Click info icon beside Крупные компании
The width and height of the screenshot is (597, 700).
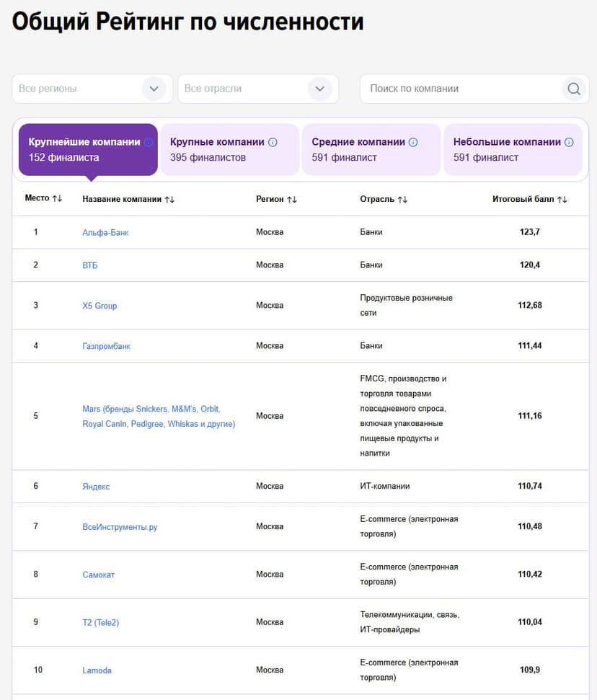click(273, 142)
